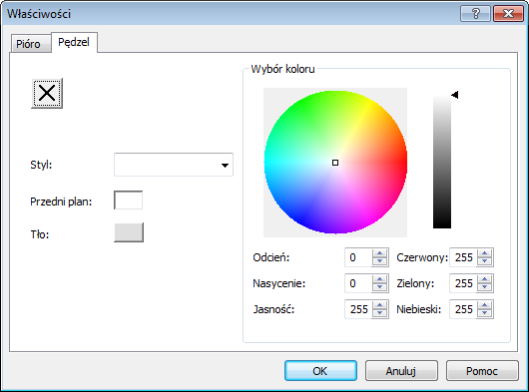Image resolution: width=529 pixels, height=392 pixels.
Task: Click the black brightness slider arrow marker
Action: pyautogui.click(x=455, y=95)
